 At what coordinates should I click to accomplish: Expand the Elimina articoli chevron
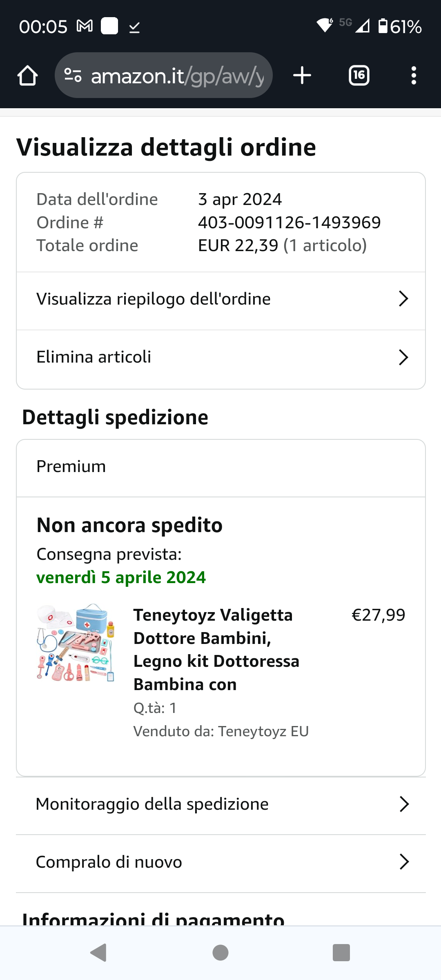tap(403, 357)
